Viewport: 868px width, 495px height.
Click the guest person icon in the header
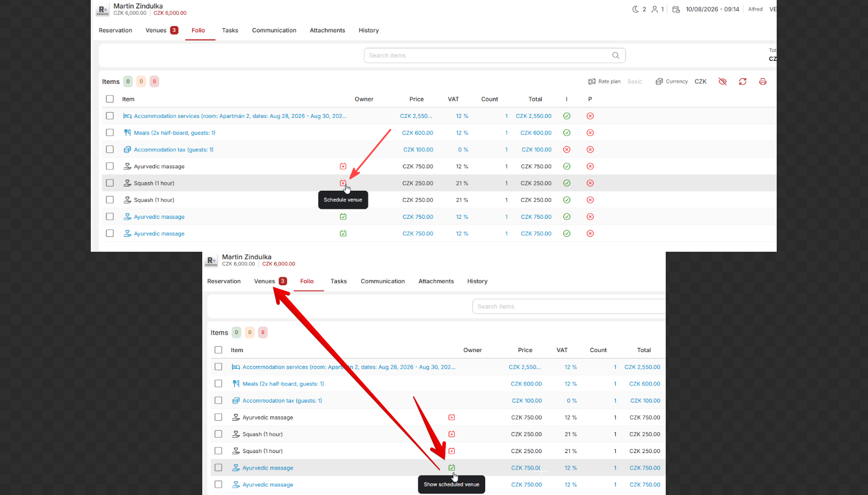(655, 9)
